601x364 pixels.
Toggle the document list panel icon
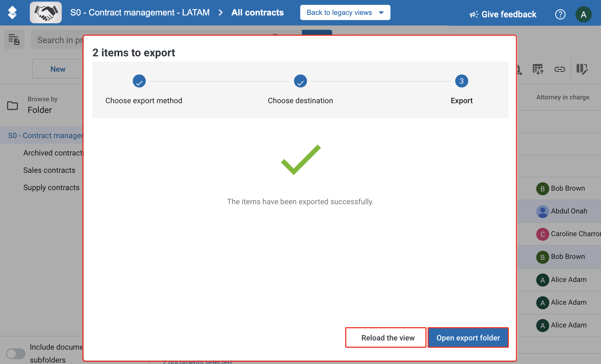coord(14,40)
